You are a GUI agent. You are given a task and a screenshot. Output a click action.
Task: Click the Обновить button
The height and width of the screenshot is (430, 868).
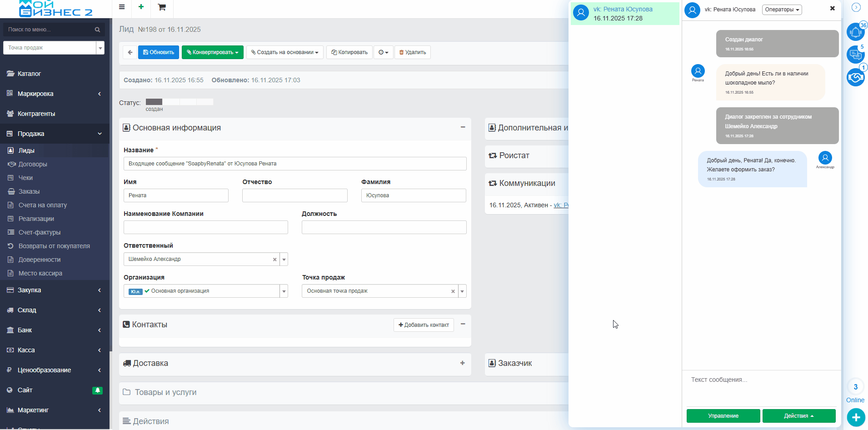pyautogui.click(x=159, y=52)
